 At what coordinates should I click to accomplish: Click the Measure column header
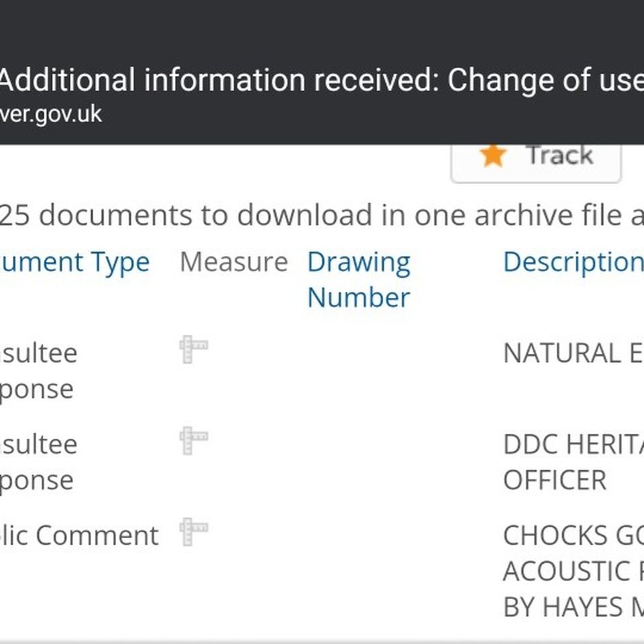pyautogui.click(x=233, y=262)
